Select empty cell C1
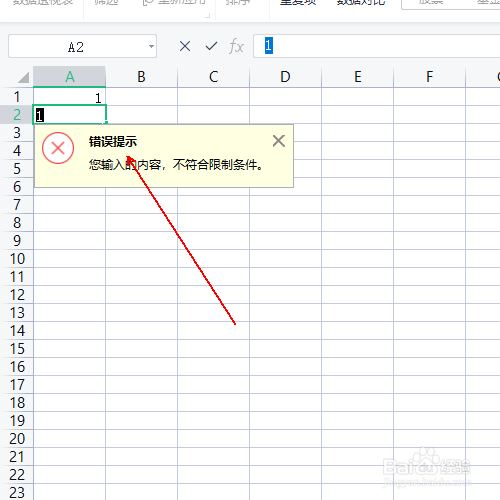Screen dimensions: 500x500 click(214, 97)
